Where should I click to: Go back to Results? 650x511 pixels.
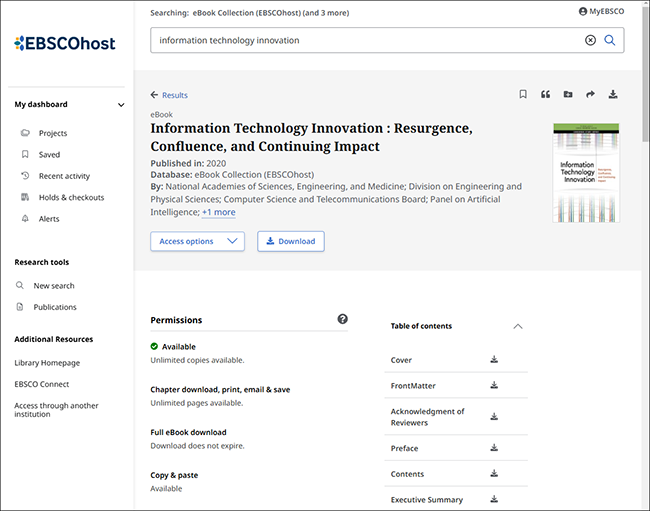point(169,95)
